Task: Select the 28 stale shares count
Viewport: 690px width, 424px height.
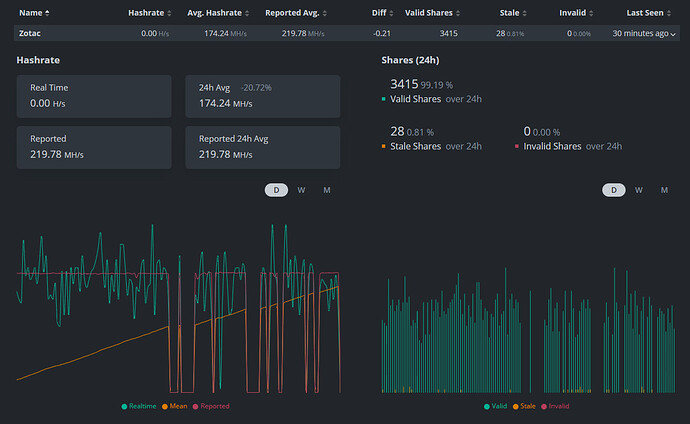Action: 397,131
